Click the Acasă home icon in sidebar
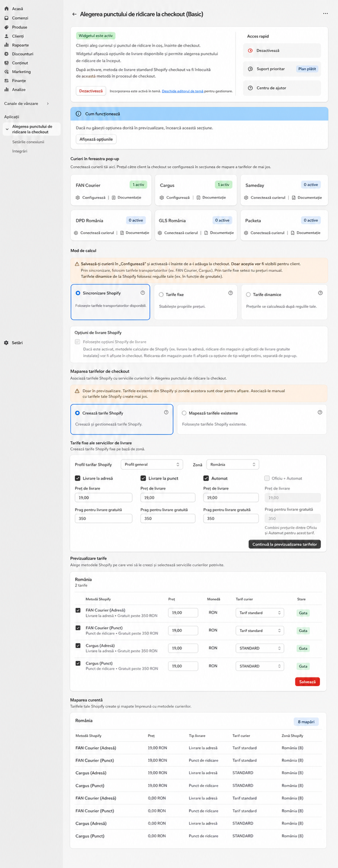Viewport: 338px width, 868px height. pyautogui.click(x=6, y=9)
